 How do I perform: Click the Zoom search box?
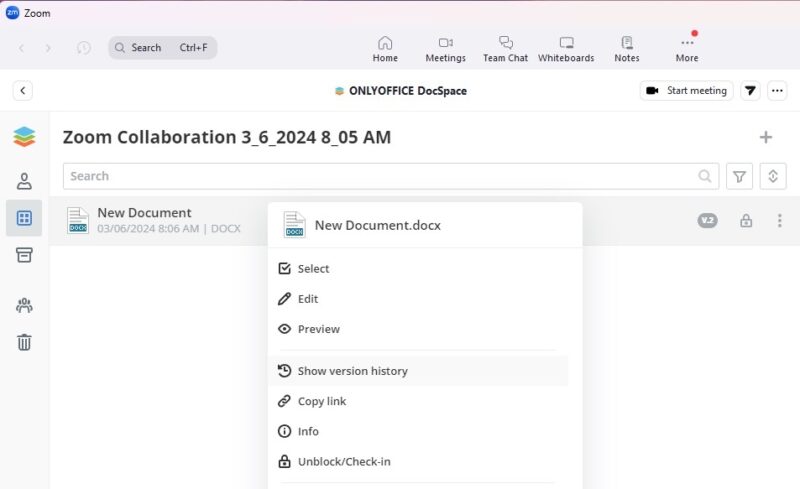(163, 47)
